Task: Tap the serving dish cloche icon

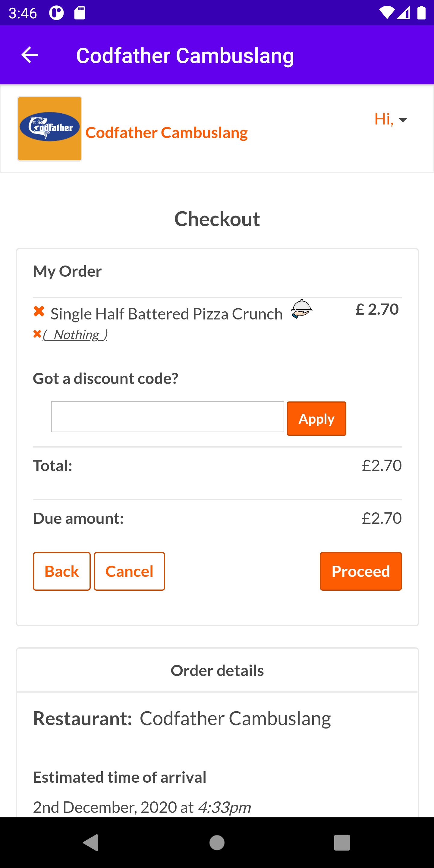Action: click(x=302, y=309)
